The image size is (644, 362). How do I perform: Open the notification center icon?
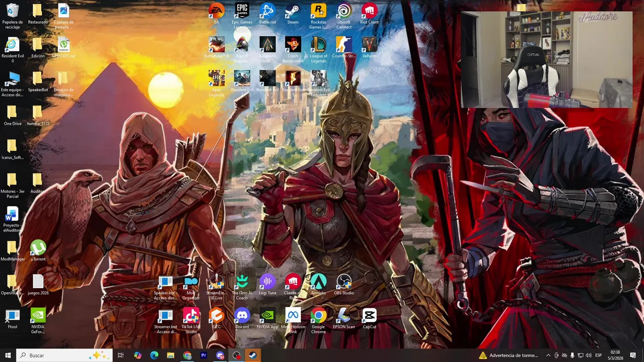(633, 355)
